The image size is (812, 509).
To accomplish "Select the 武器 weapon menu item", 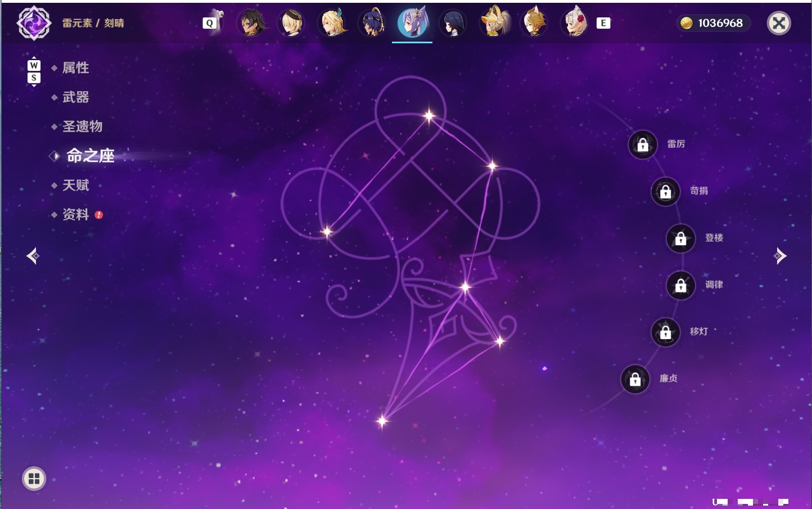I will tap(75, 97).
